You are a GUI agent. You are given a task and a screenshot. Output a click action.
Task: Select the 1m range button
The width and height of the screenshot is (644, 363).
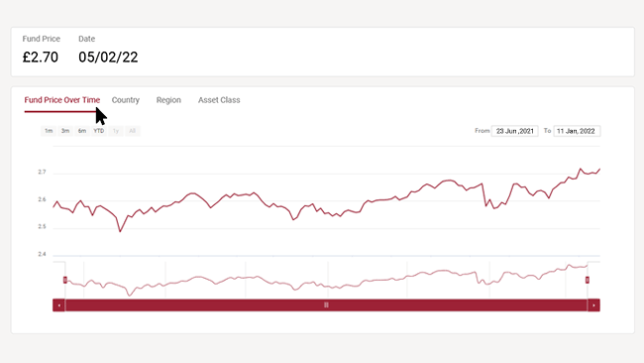49,131
